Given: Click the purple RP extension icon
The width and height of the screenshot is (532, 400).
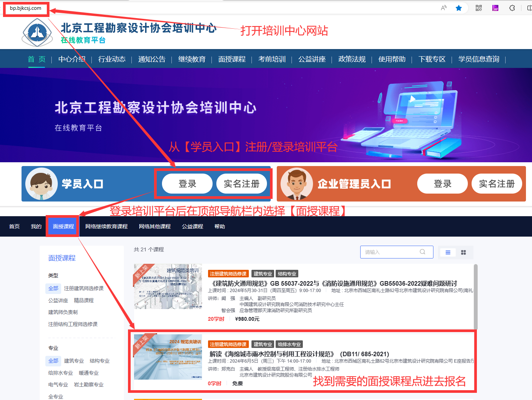Looking at the screenshot, I should [x=495, y=8].
